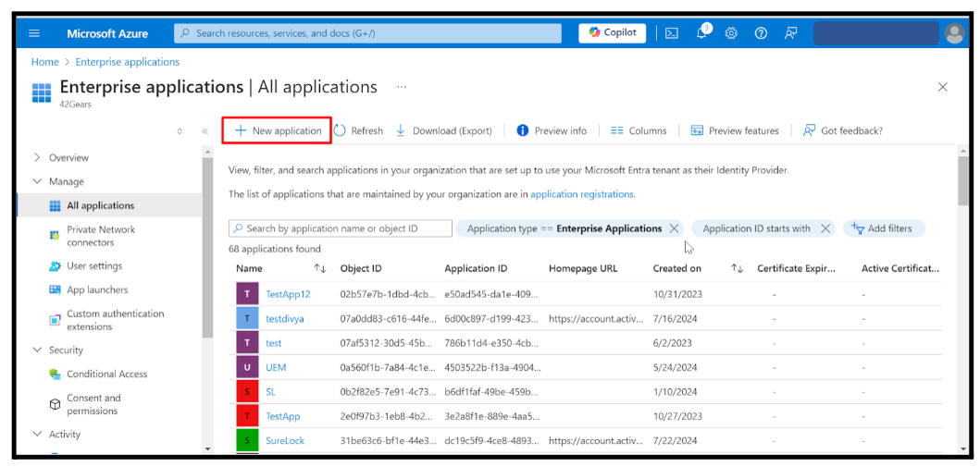Click Object ID column header

(x=361, y=268)
